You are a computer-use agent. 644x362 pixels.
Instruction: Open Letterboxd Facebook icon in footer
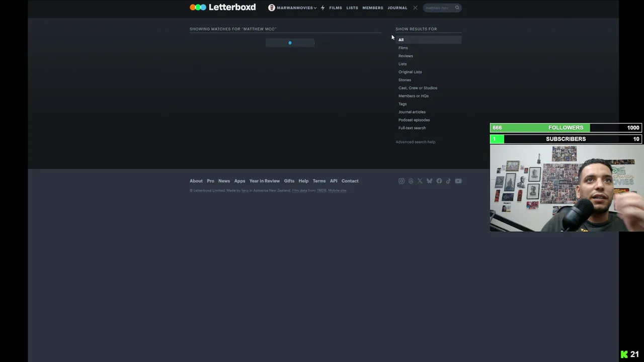(439, 181)
